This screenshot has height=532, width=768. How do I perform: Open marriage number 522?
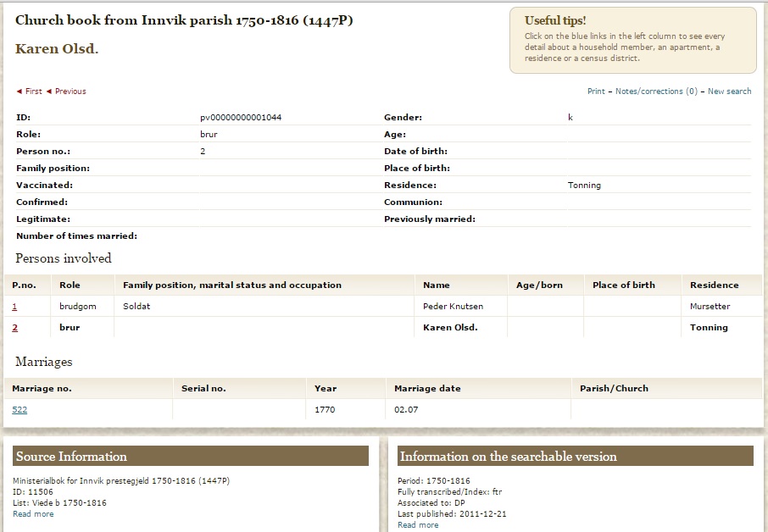tap(19, 410)
